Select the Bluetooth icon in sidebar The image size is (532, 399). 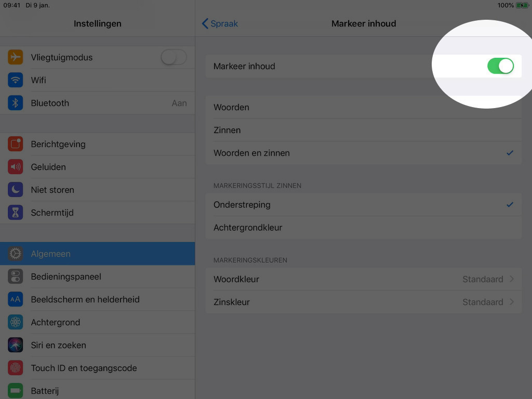(15, 103)
